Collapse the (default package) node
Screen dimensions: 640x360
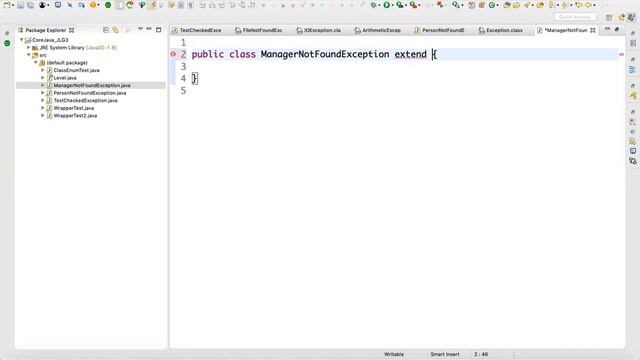coord(36,63)
